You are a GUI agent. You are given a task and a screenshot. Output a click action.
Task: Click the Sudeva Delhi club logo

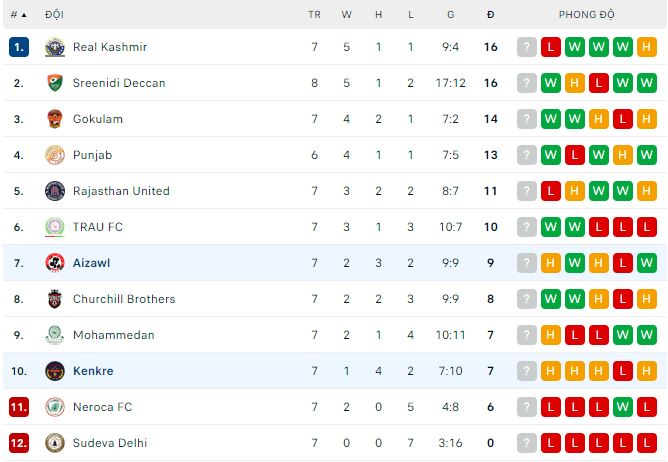[55, 443]
